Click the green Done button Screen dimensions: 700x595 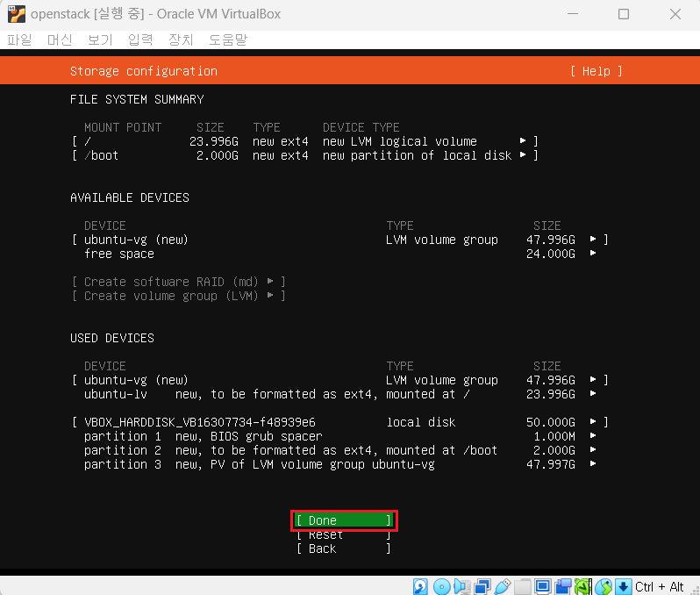click(x=344, y=520)
